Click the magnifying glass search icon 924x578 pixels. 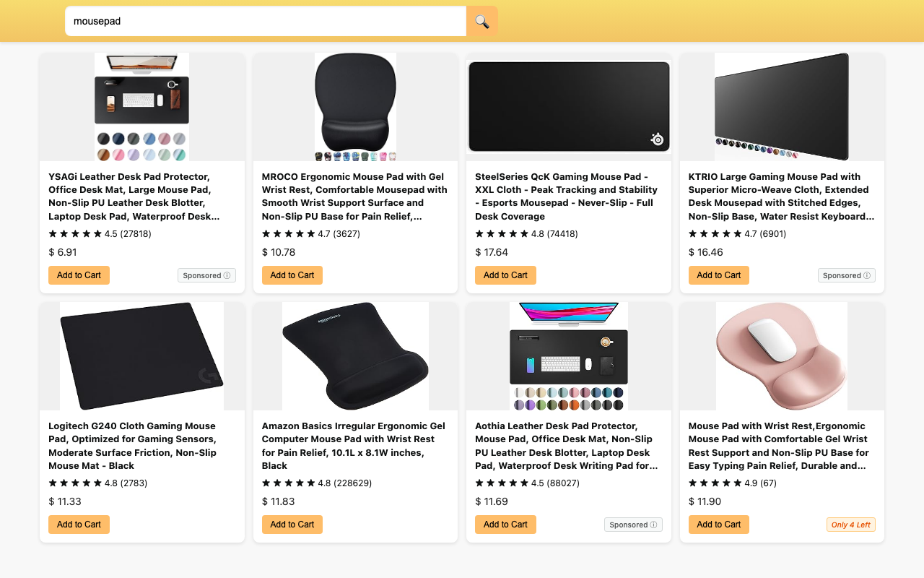[481, 22]
